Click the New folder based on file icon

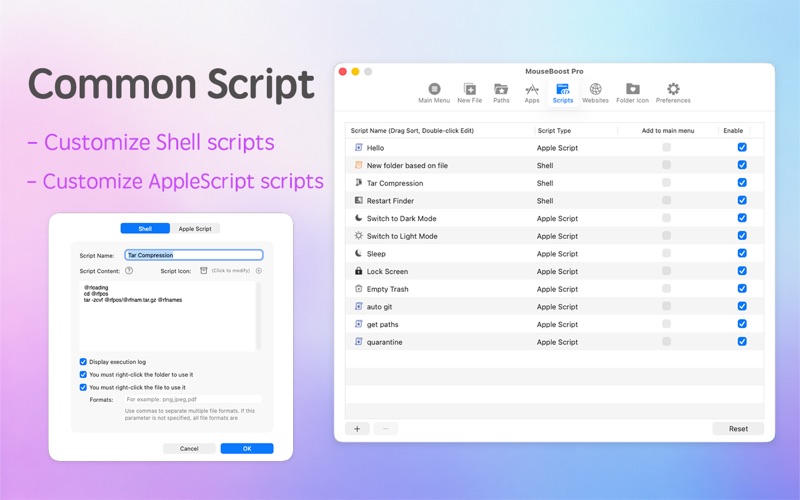[x=358, y=165]
